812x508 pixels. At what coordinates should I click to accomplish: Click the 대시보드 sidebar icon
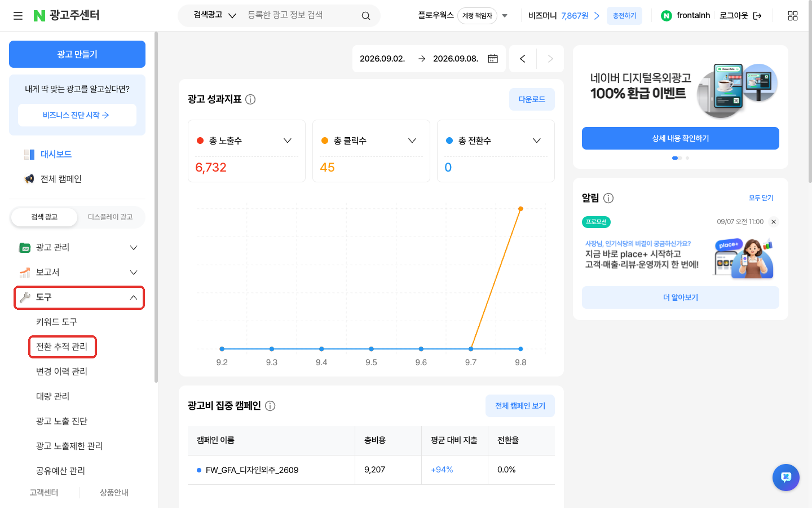pyautogui.click(x=29, y=154)
